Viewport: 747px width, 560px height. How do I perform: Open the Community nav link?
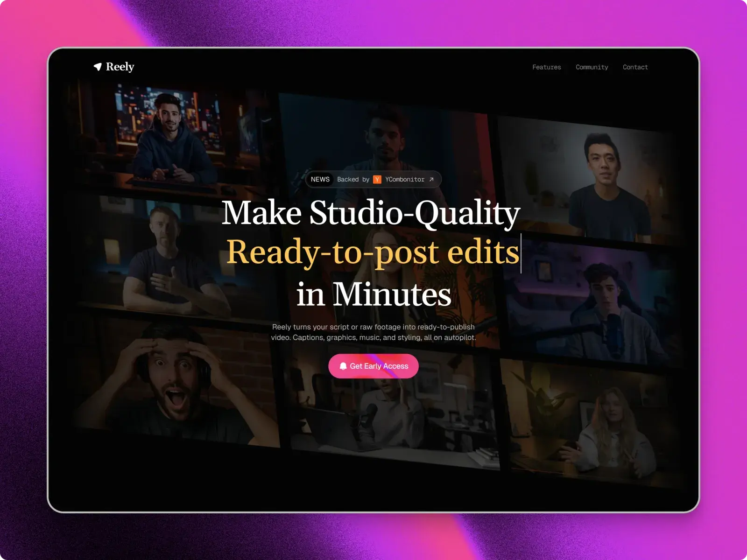592,67
